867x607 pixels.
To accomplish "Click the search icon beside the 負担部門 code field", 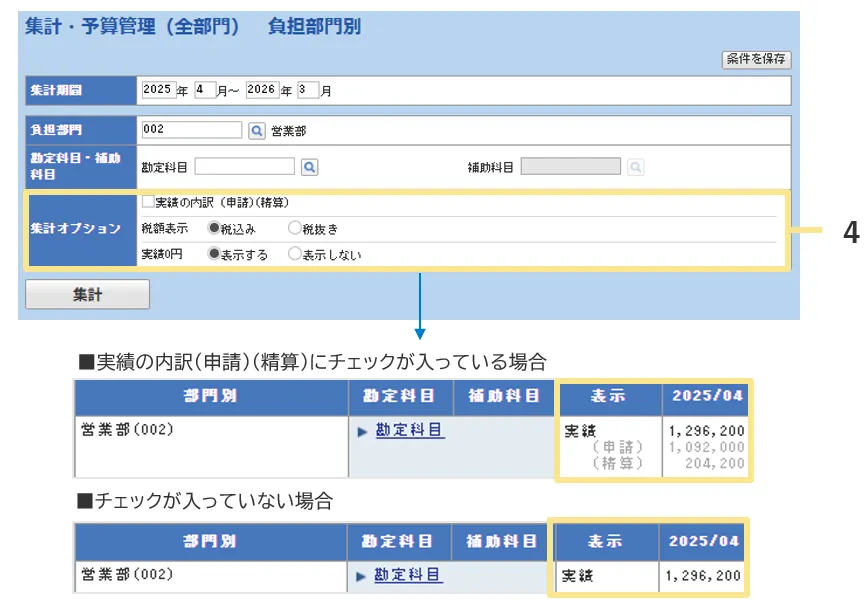I will (256, 130).
